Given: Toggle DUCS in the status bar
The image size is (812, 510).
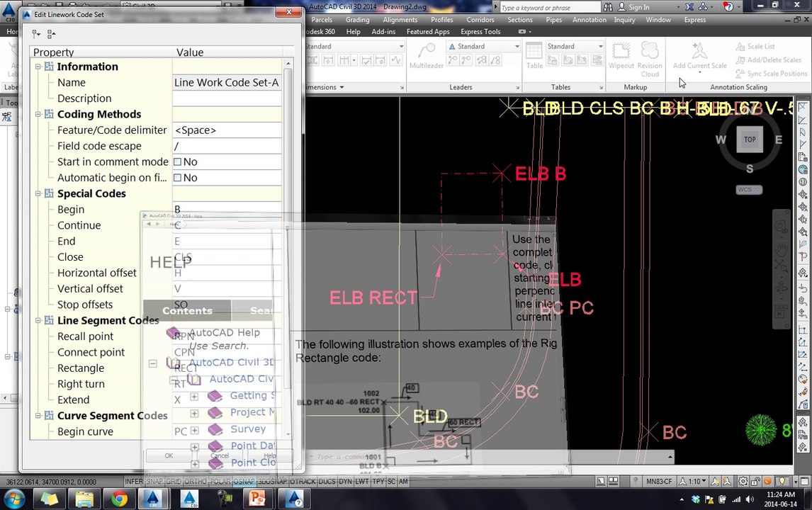Looking at the screenshot, I should 327,482.
